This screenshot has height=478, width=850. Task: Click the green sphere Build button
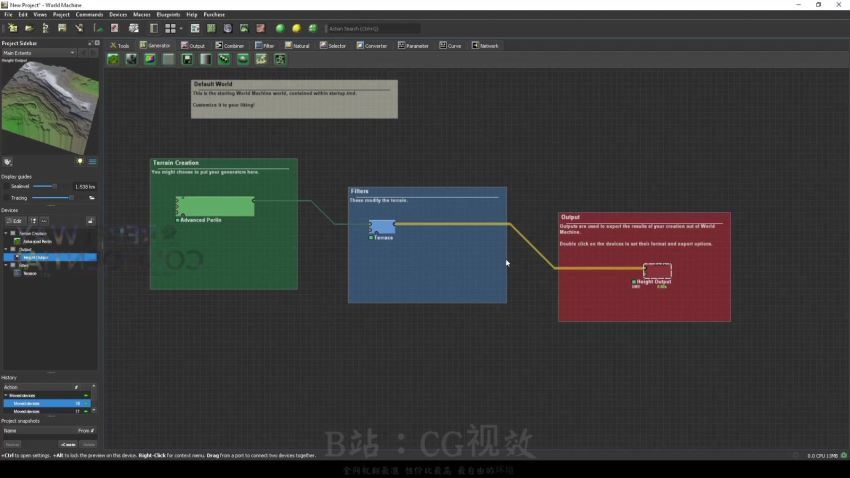[280, 28]
